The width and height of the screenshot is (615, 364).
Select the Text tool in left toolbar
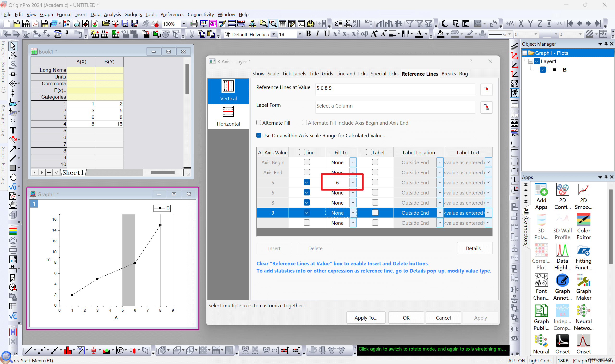[x=13, y=130]
